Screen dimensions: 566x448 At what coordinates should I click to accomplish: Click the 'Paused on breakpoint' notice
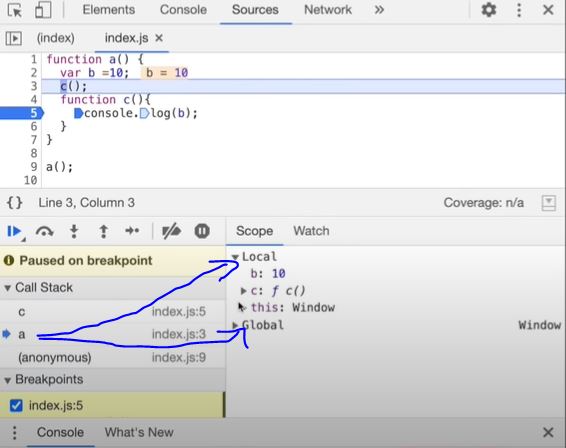click(x=113, y=261)
